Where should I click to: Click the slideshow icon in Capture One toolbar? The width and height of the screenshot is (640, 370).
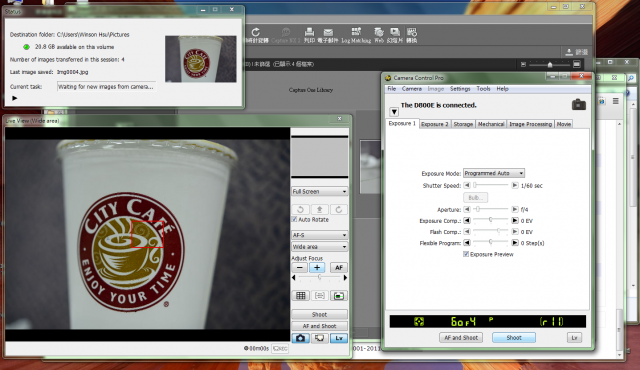395,32
